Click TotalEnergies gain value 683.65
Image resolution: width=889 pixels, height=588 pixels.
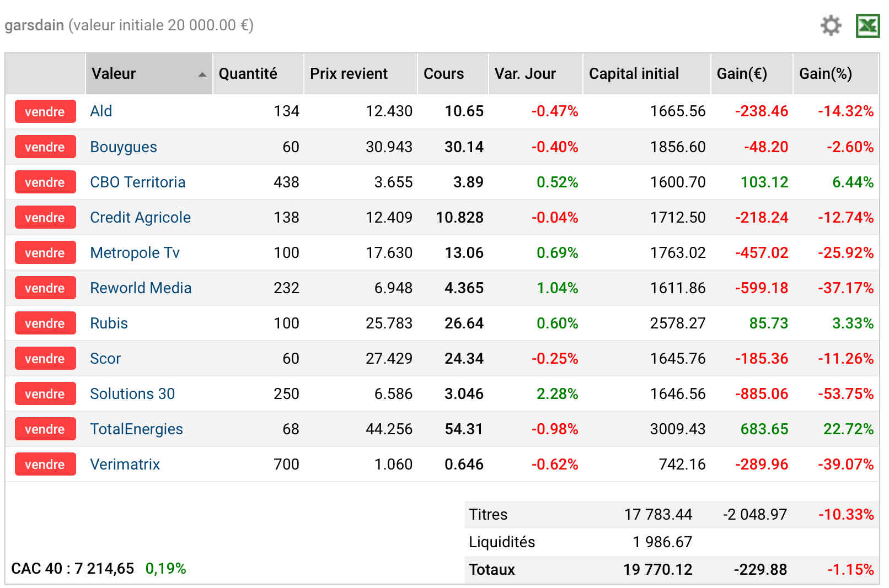coord(764,429)
